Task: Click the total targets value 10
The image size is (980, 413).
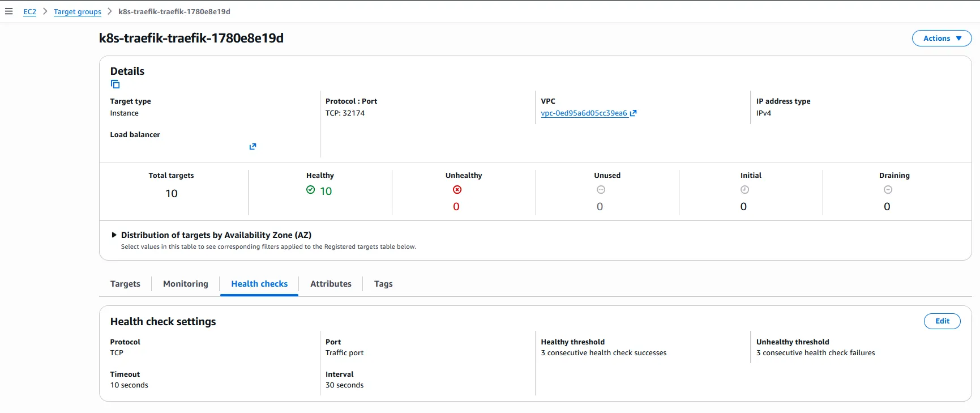Action: coord(172,194)
